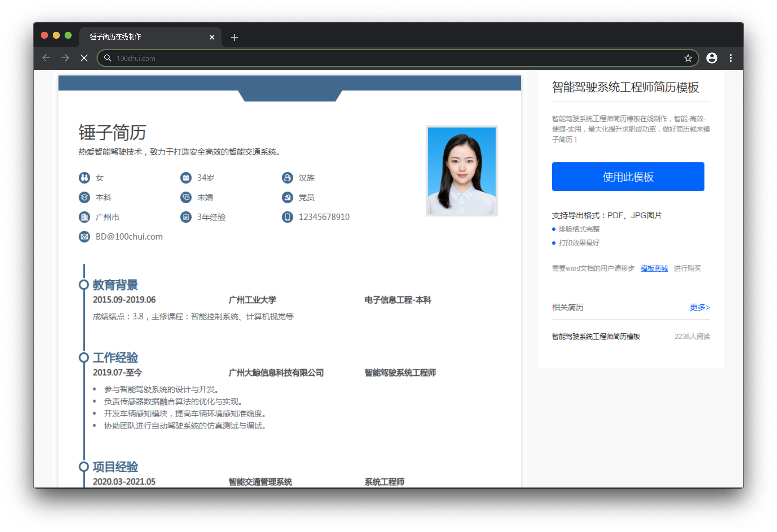Click the person icon beside 汉族
Screen dimensions: 777x532
[x=287, y=178]
